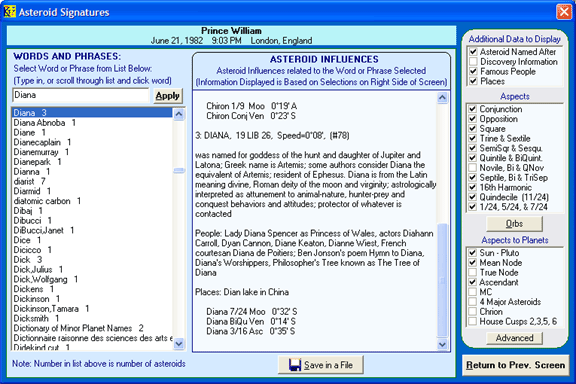The image size is (576, 384).
Task: Select 'DiBucci,Janet' list entry
Action: (x=92, y=230)
